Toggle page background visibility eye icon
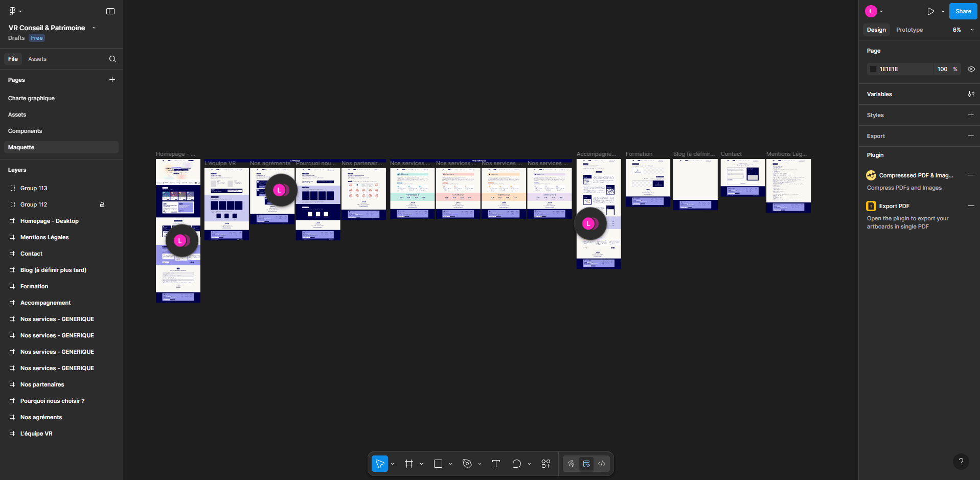The image size is (980, 480). [971, 69]
